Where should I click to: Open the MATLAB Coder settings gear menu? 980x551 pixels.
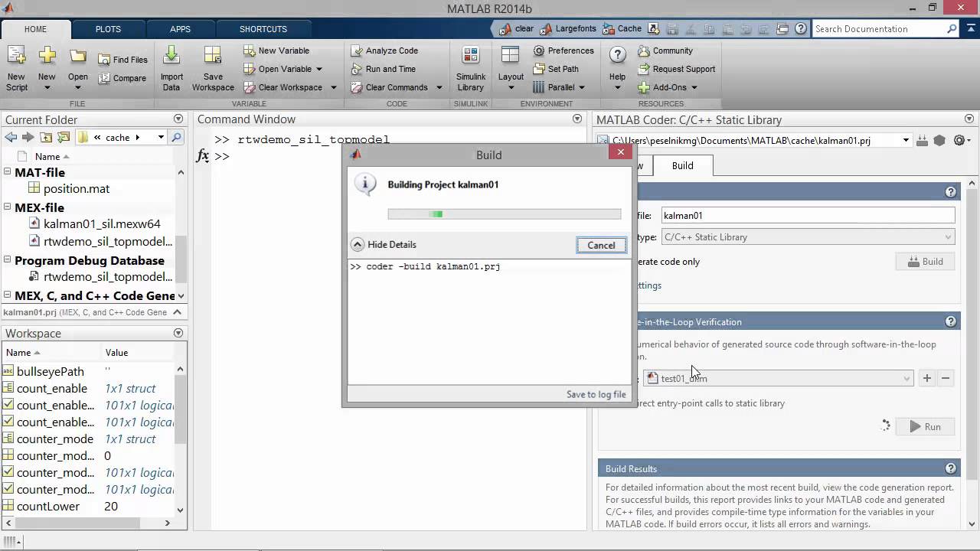[962, 141]
